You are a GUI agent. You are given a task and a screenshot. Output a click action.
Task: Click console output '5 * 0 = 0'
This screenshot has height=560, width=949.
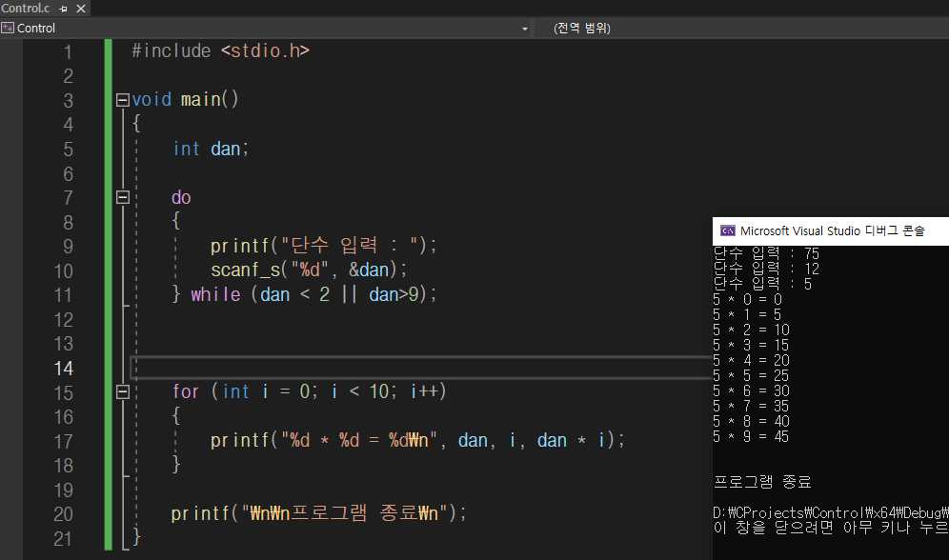[x=747, y=299]
